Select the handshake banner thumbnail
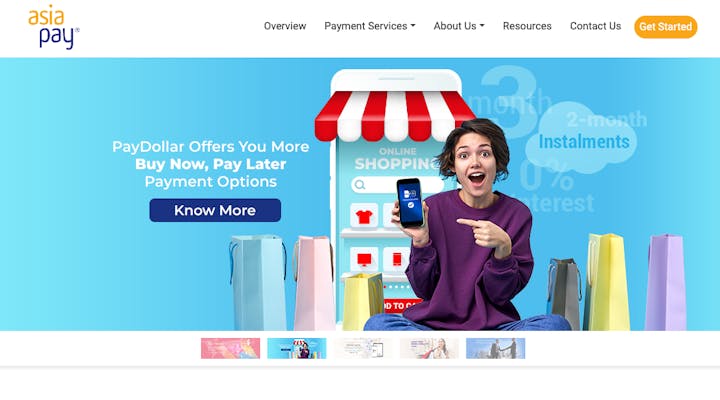 tap(495, 348)
